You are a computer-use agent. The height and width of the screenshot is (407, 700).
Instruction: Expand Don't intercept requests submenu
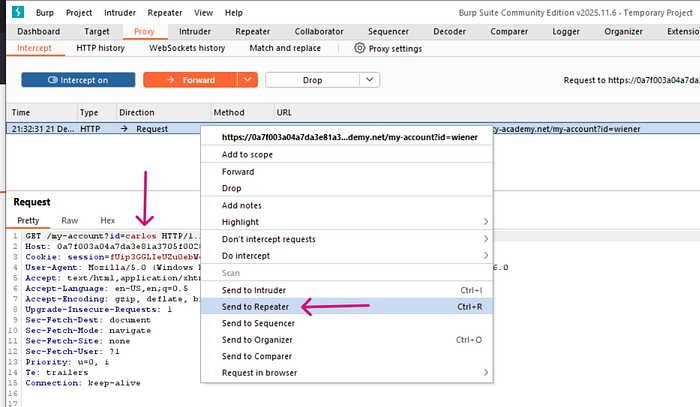[x=347, y=239]
